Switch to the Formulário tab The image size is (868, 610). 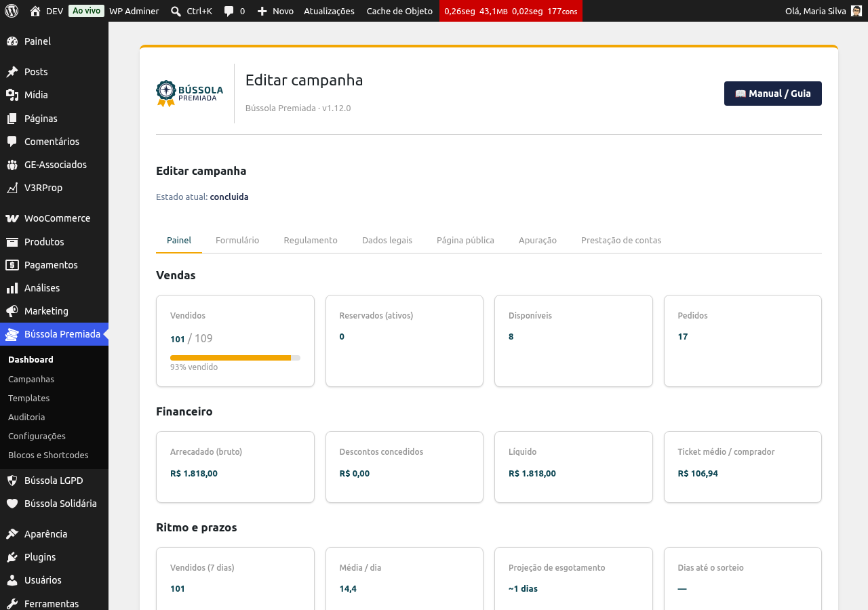coord(237,241)
